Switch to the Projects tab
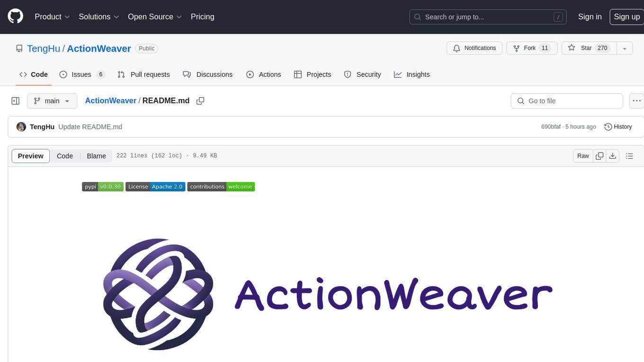The height and width of the screenshot is (362, 644). pyautogui.click(x=313, y=74)
